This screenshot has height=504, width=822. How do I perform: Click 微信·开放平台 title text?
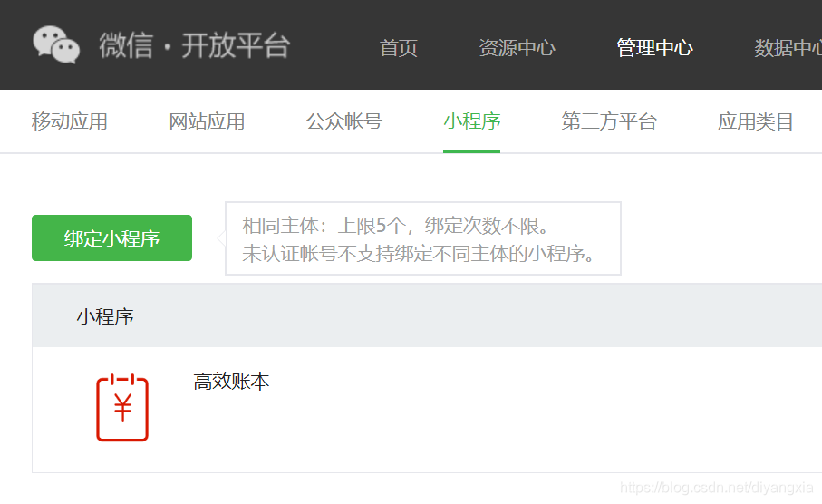pyautogui.click(x=195, y=45)
